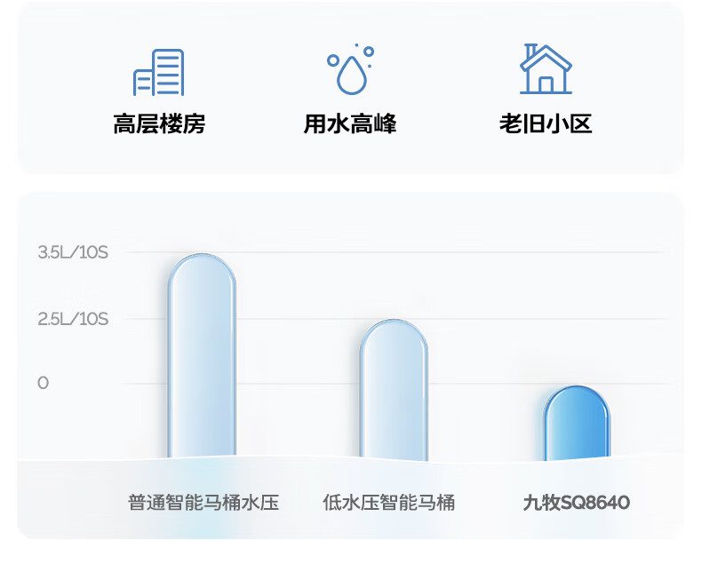Click the tallest bar for 普通智能马桶水压
Screen dimensions: 702x588
202,356
